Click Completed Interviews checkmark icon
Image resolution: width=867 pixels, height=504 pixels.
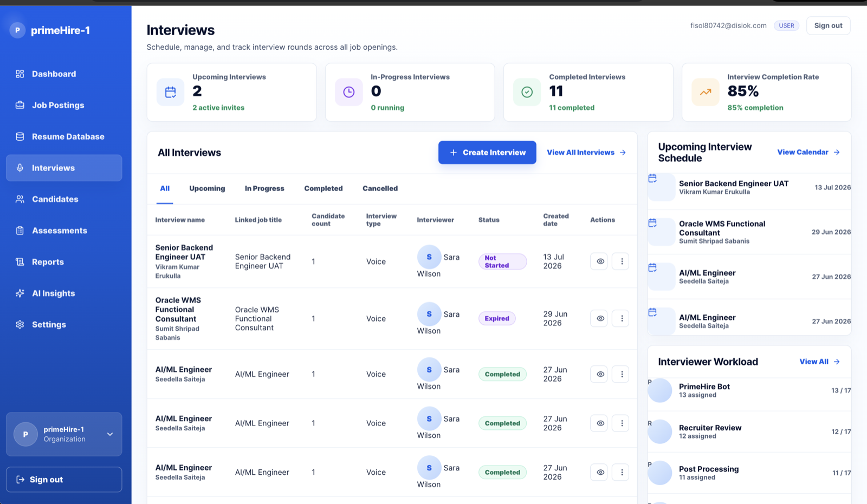coord(527,92)
